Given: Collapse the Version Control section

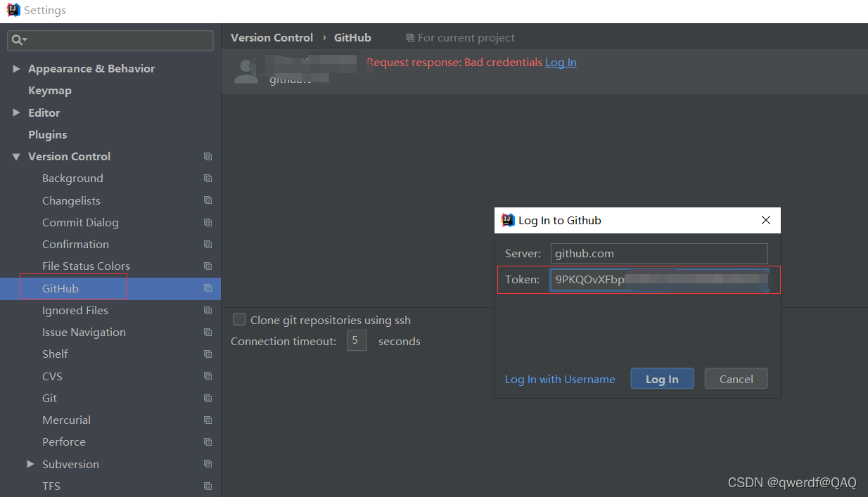Looking at the screenshot, I should coord(16,157).
